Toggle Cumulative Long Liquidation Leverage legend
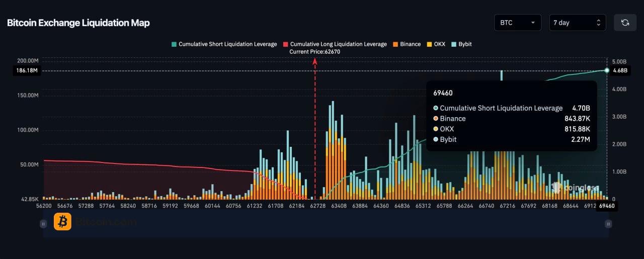This screenshot has height=259, width=644. click(335, 44)
